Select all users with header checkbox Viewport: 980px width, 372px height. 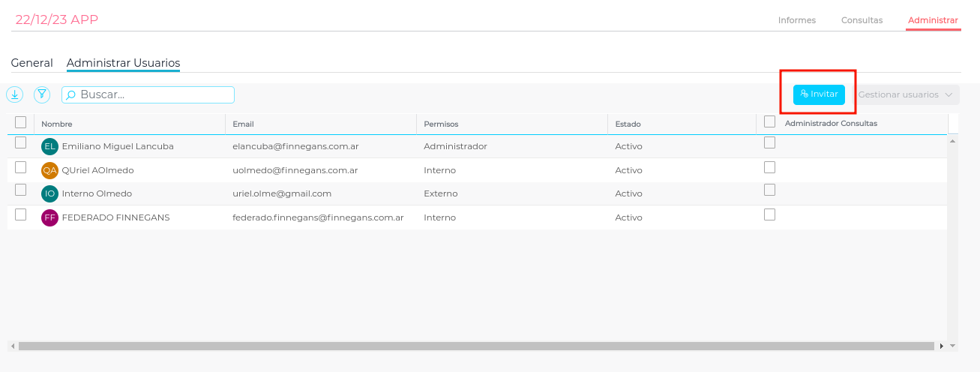tap(21, 122)
